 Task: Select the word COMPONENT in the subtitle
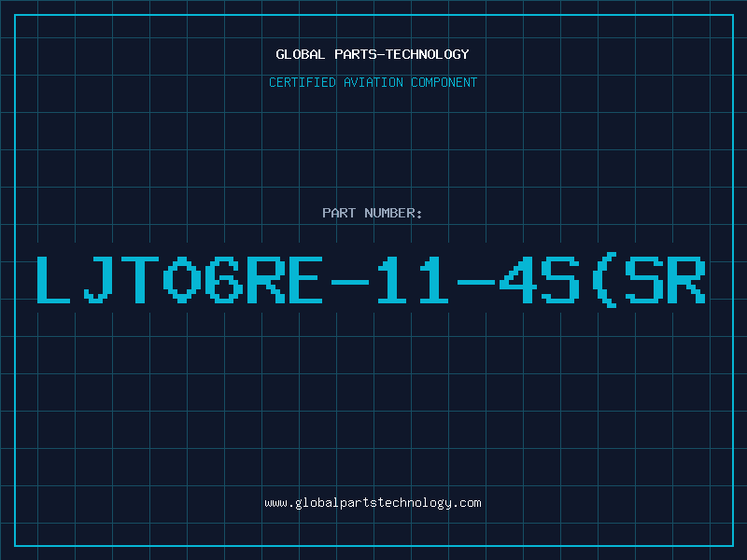[x=444, y=82]
